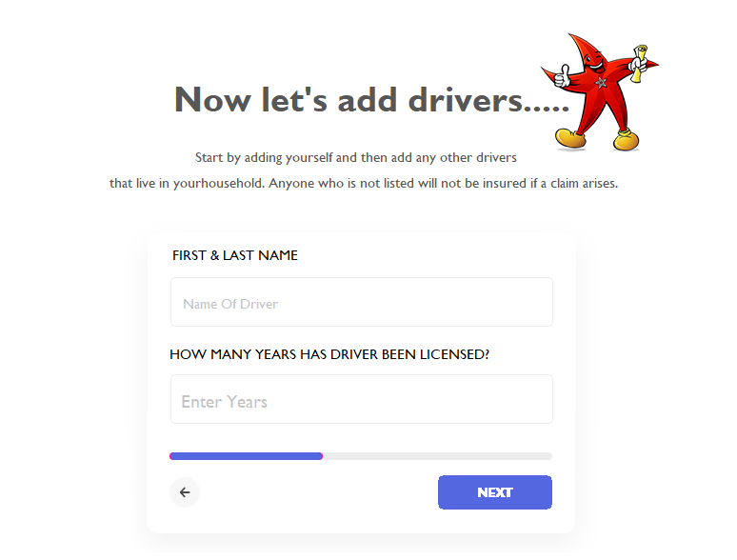Click the filled blue part of the progress bar

(x=246, y=456)
